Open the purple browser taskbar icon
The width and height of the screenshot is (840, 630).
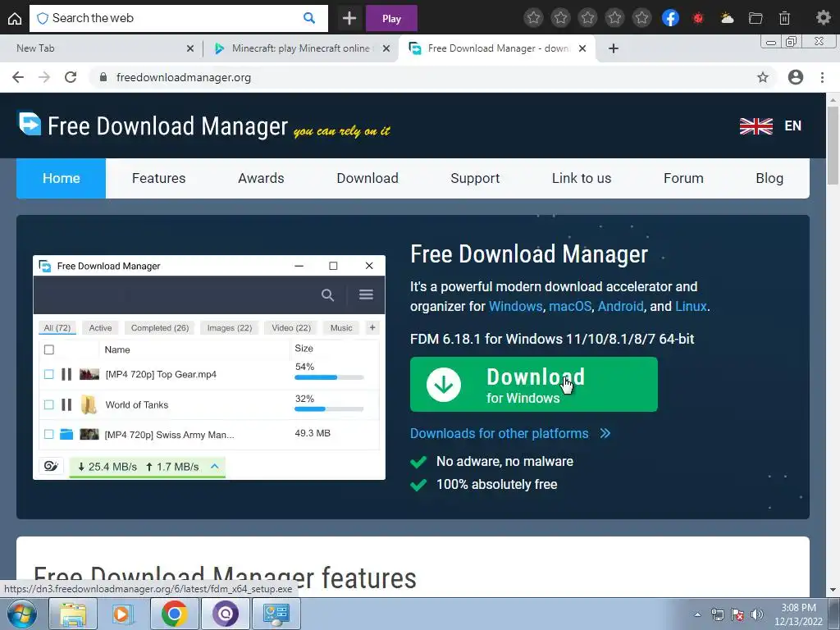pos(226,614)
